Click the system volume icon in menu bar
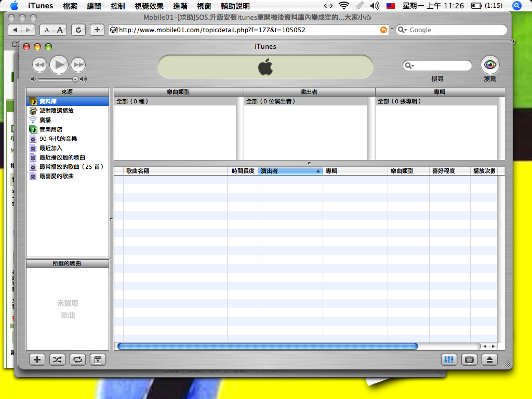 pyautogui.click(x=375, y=5)
